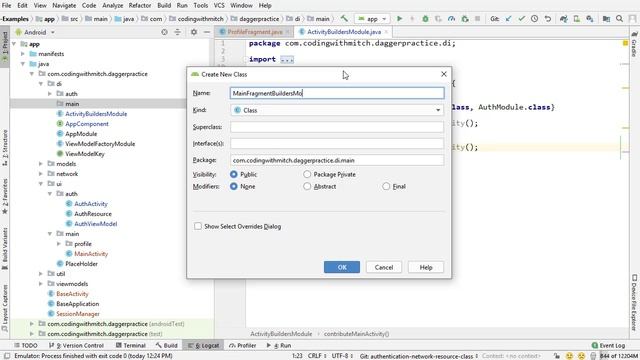Select ViewModelFactoryModule in project tree
Image resolution: width=640 pixels, height=360 pixels.
[x=100, y=144]
